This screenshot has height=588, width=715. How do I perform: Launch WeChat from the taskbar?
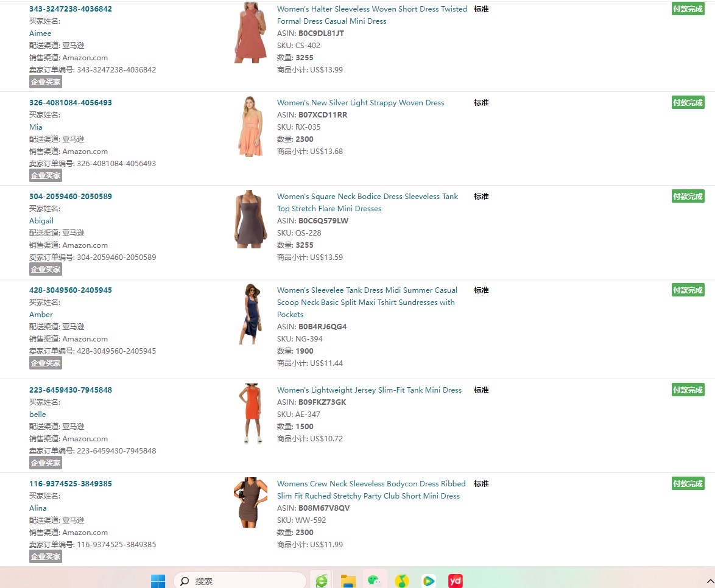[375, 581]
